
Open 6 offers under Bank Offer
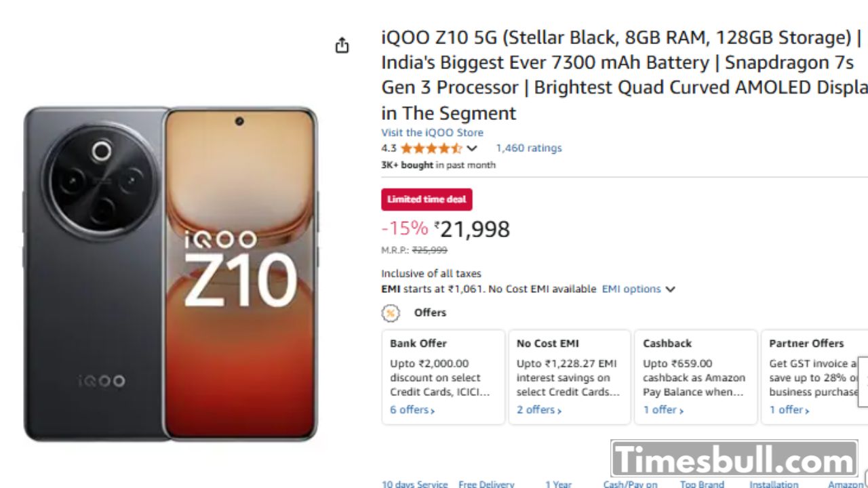(412, 410)
